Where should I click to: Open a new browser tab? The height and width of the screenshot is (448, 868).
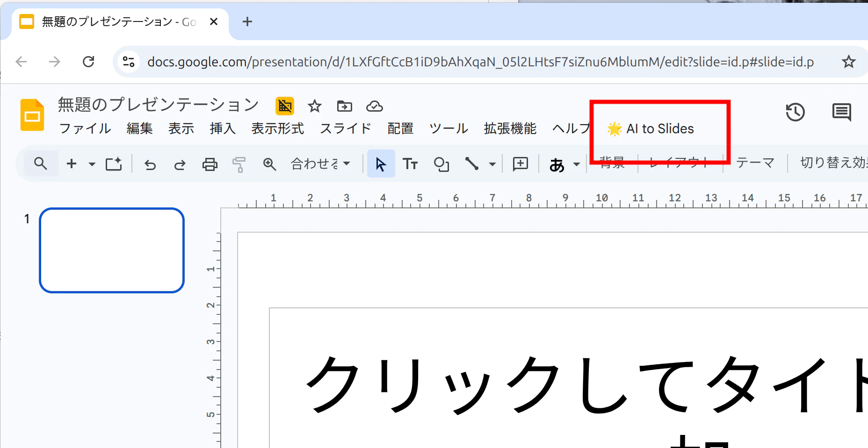click(x=247, y=21)
